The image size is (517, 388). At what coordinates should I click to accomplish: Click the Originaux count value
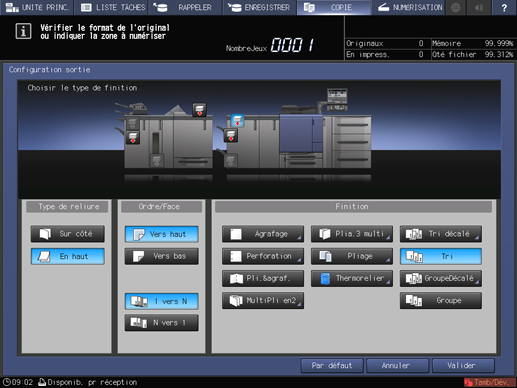pyautogui.click(x=421, y=43)
